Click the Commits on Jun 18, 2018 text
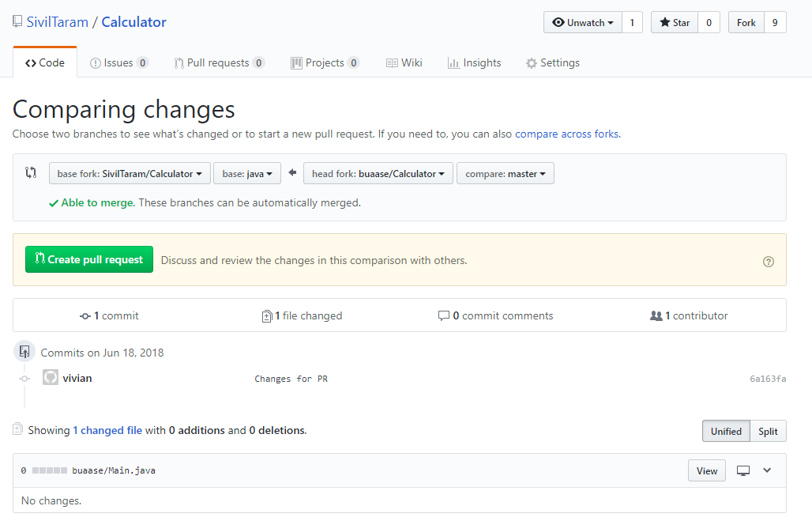Screen dimensions: 812x521 tap(102, 353)
